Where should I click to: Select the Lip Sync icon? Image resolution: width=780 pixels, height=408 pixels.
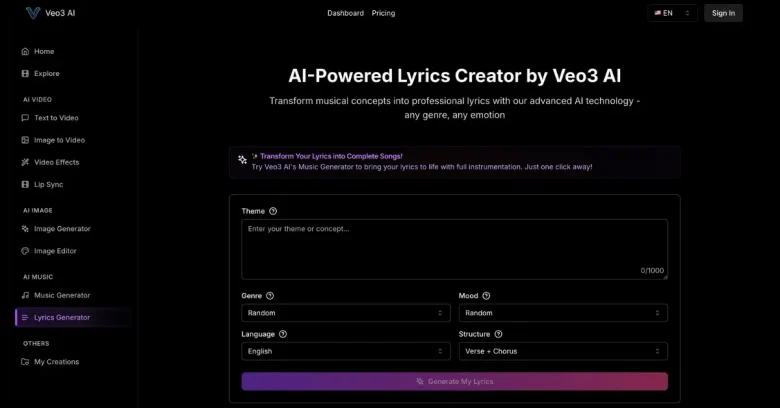25,185
